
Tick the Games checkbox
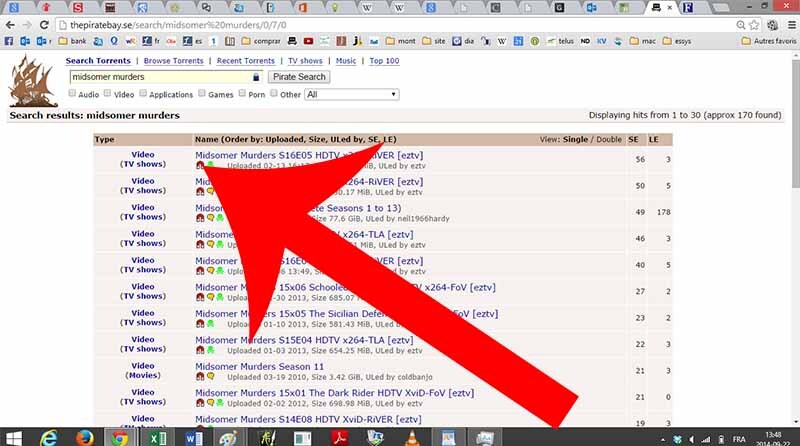coord(202,93)
